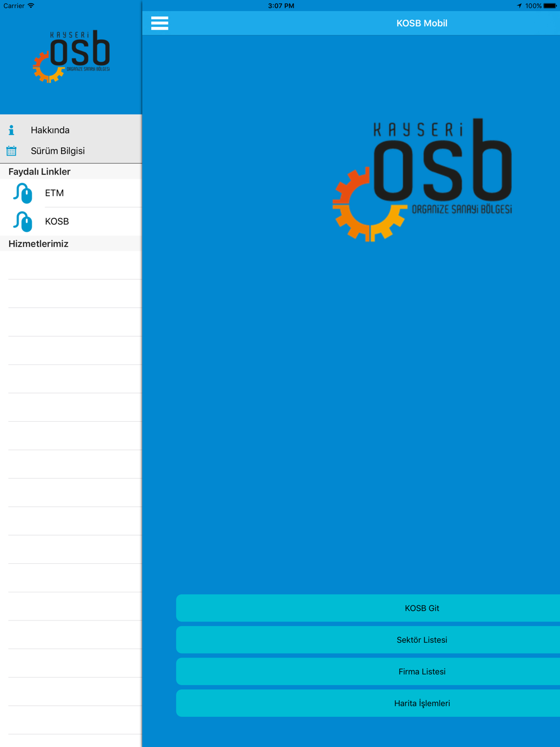Click the mouse icon beside ETM

pyautogui.click(x=22, y=193)
